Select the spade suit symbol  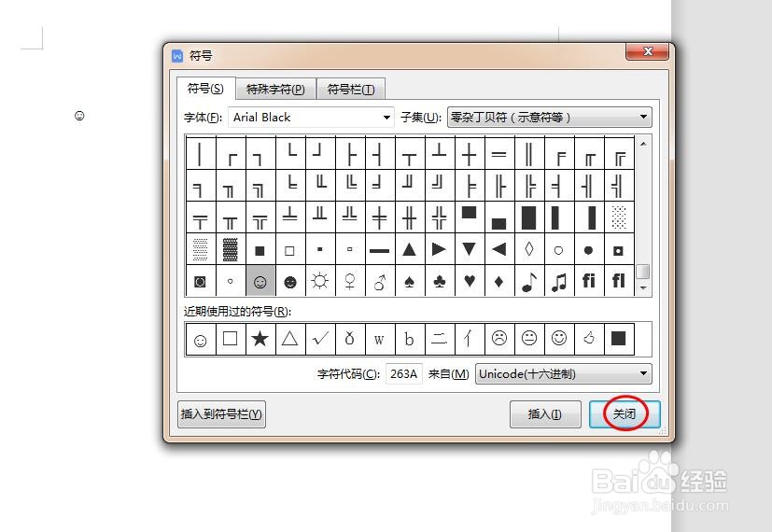410,282
